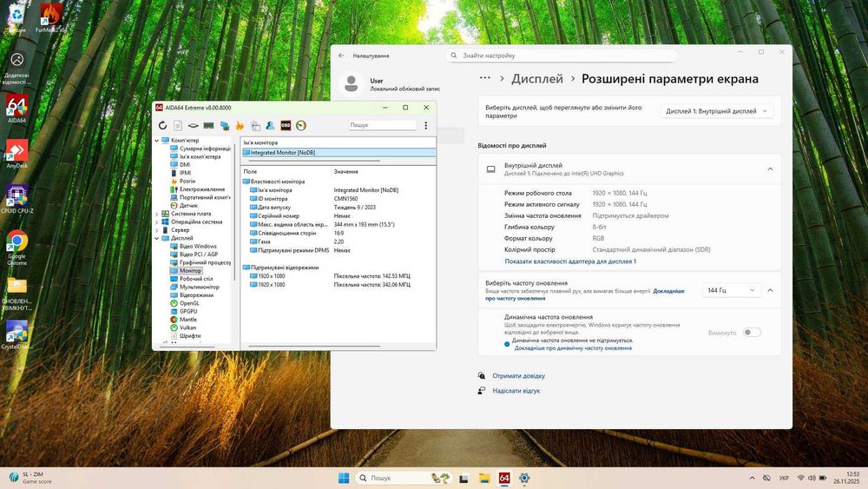This screenshot has width=868, height=489.
Task: Click the AIDA64 motherboard chip toolbar icon
Action: tap(194, 126)
